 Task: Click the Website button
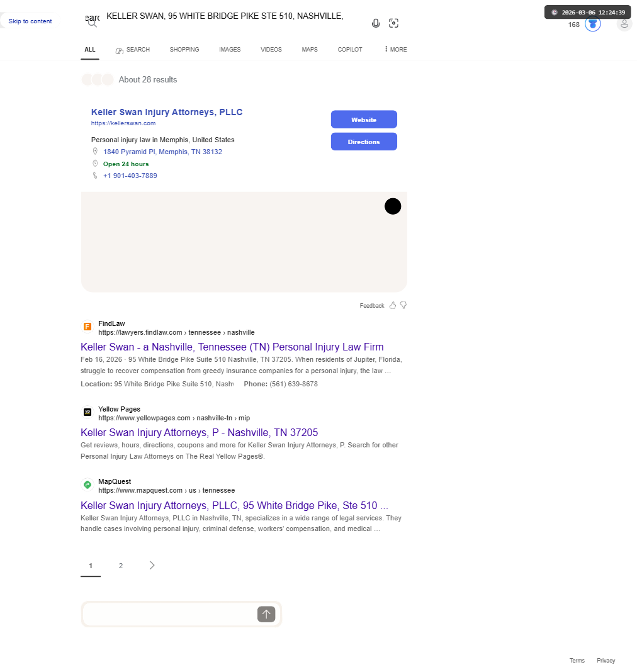(364, 120)
